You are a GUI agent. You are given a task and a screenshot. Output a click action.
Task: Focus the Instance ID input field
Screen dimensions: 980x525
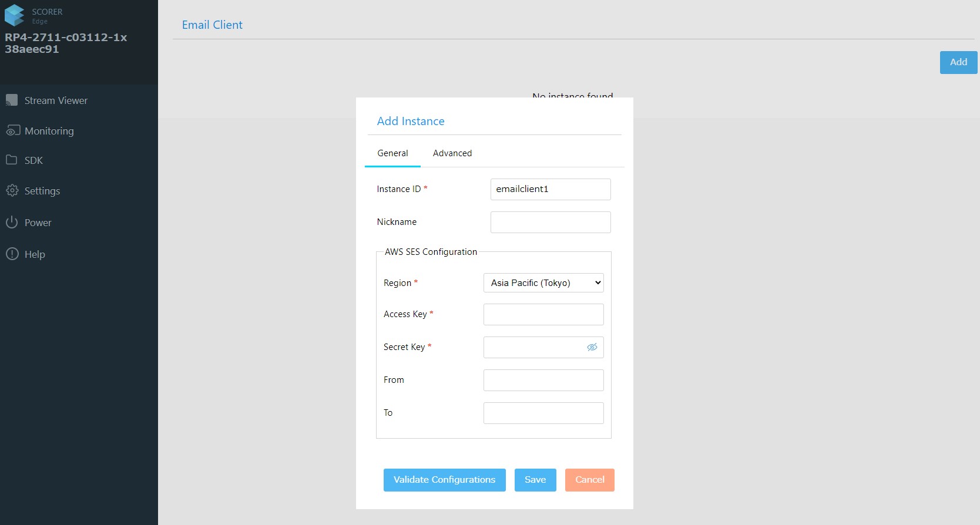click(550, 189)
